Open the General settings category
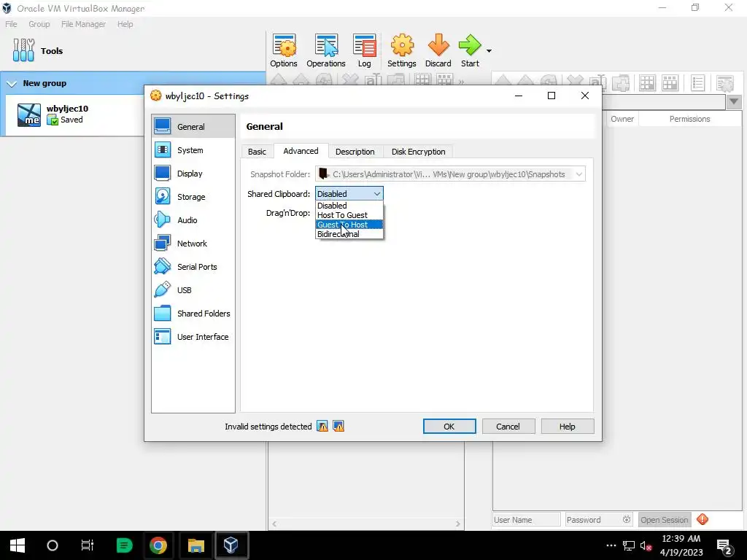Viewport: 747px width, 560px height. [x=193, y=127]
